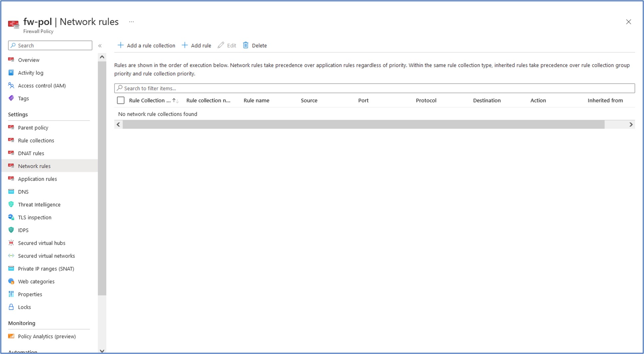Screen dimensions: 644x354
Task: Open the DNAT rules menu item
Action: [31, 153]
